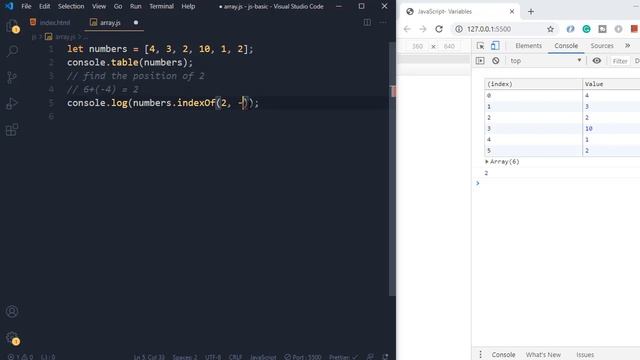The height and width of the screenshot is (360, 640).
Task: Click the device height field showing 640
Action: (x=449, y=46)
